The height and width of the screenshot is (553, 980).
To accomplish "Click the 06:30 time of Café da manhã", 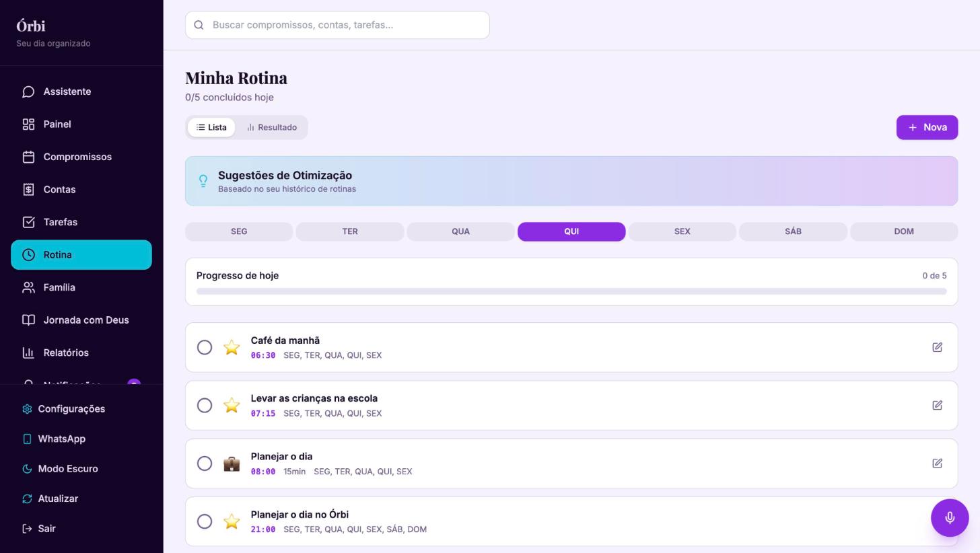I will [263, 355].
